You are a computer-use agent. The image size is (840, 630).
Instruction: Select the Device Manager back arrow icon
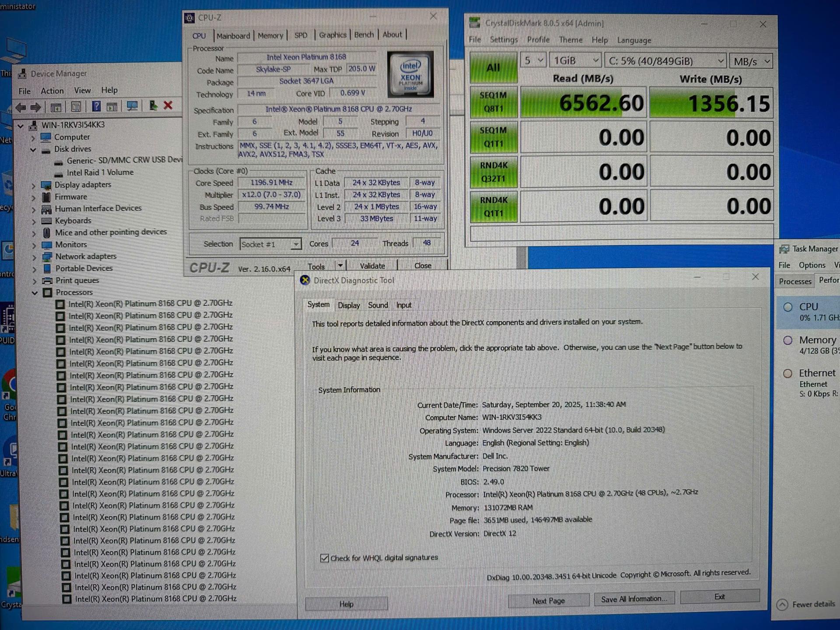point(21,107)
